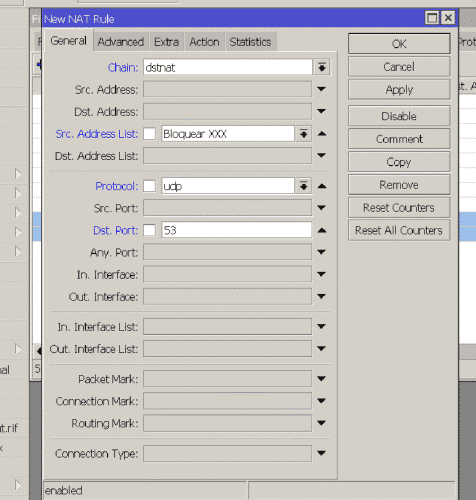Expand the Connection Type field
476x500 pixels.
pos(321,453)
